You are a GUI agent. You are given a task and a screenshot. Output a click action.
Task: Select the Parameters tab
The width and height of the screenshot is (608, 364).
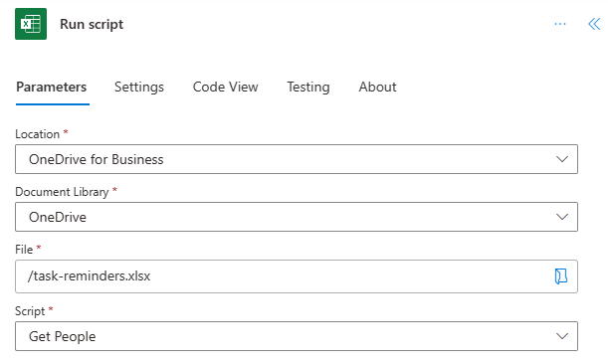52,87
